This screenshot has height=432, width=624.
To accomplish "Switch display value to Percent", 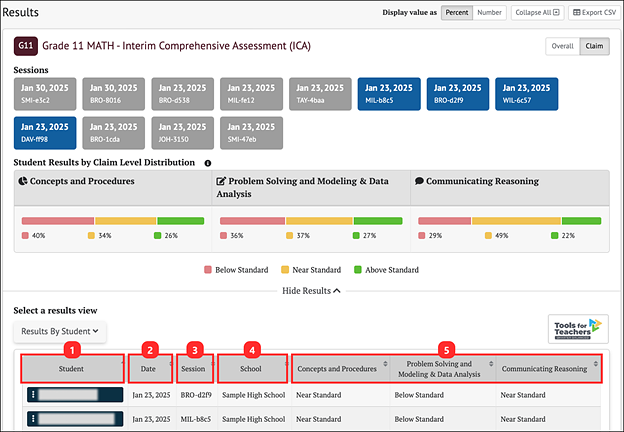I will tap(456, 12).
